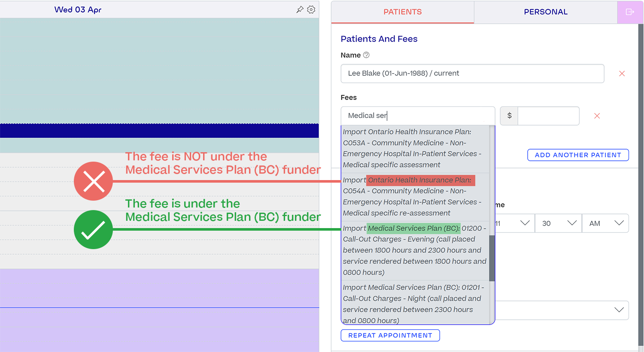This screenshot has width=644, height=352.
Task: Click the dark blue appointment block on calendar
Action: coord(159,131)
